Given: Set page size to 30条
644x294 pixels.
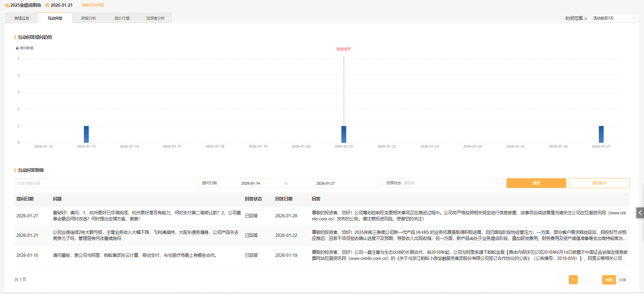Looking at the screenshot, I should 609,280.
